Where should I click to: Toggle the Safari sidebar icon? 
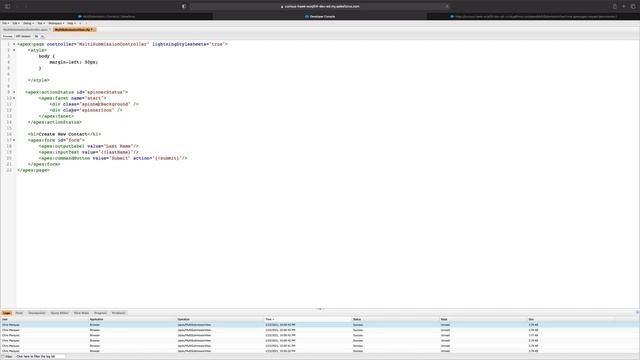[x=7, y=6]
